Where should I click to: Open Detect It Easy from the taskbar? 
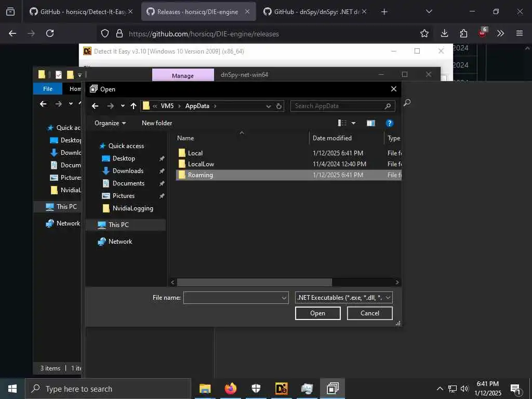pos(282,389)
